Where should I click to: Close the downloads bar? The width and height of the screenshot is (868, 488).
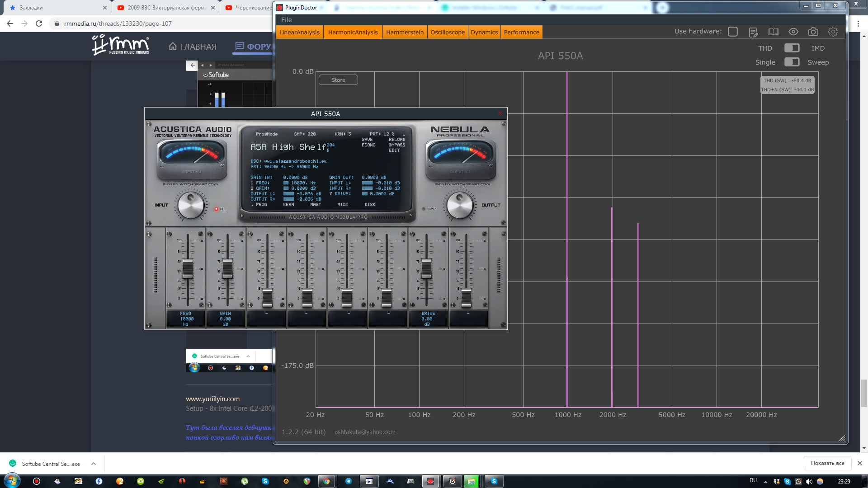[860, 463]
